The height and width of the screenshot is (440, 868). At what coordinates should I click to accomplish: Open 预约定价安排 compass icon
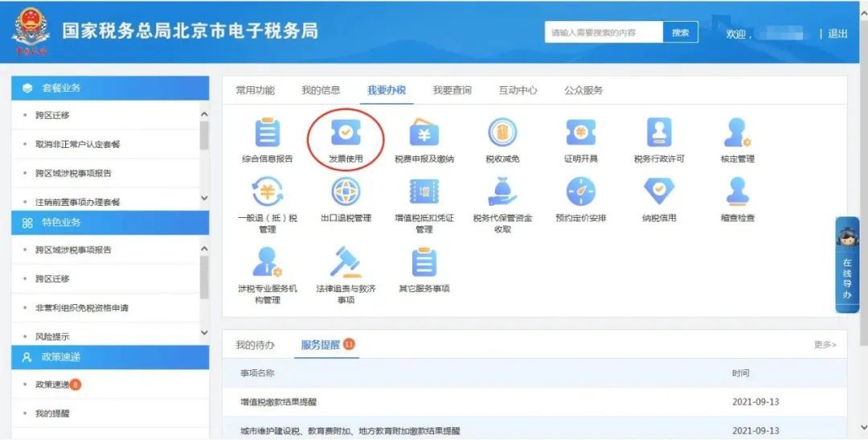581,191
